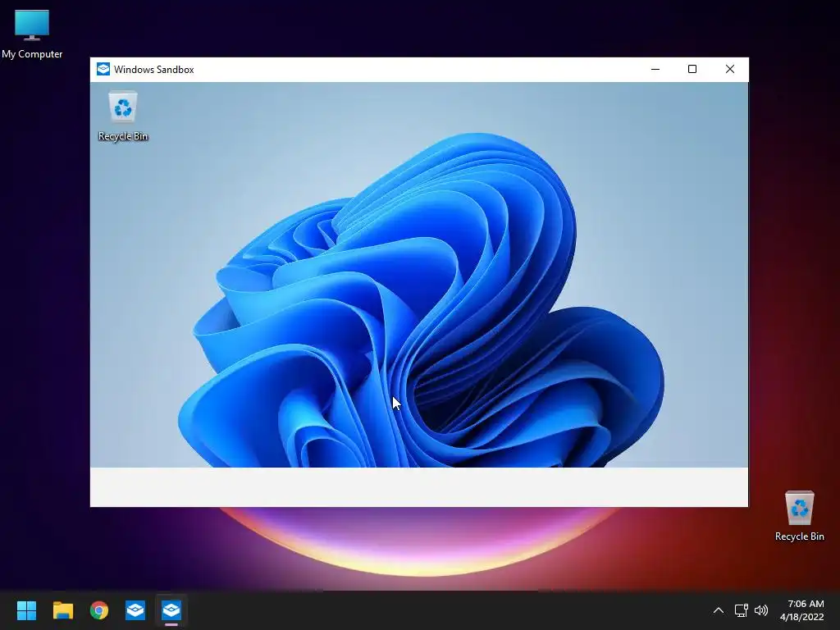The image size is (840, 630).
Task: Select the host desktop Recycle Bin icon
Action: (799, 516)
